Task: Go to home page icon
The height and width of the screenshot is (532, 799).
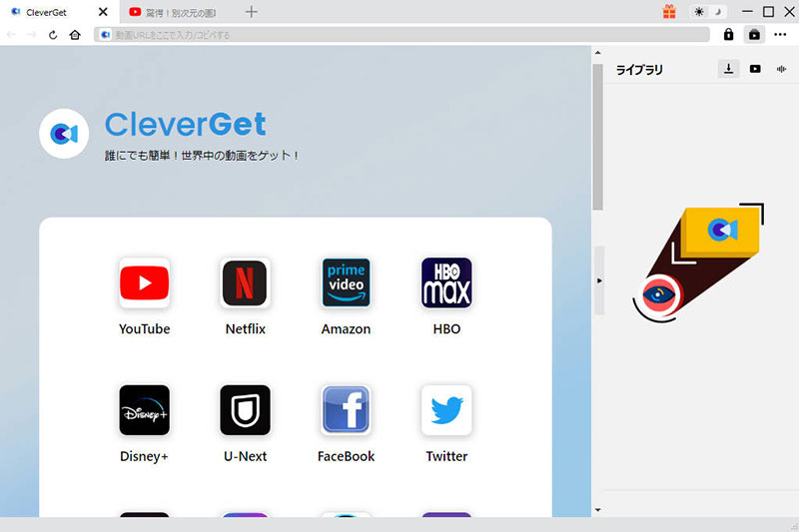Action: coord(75,35)
